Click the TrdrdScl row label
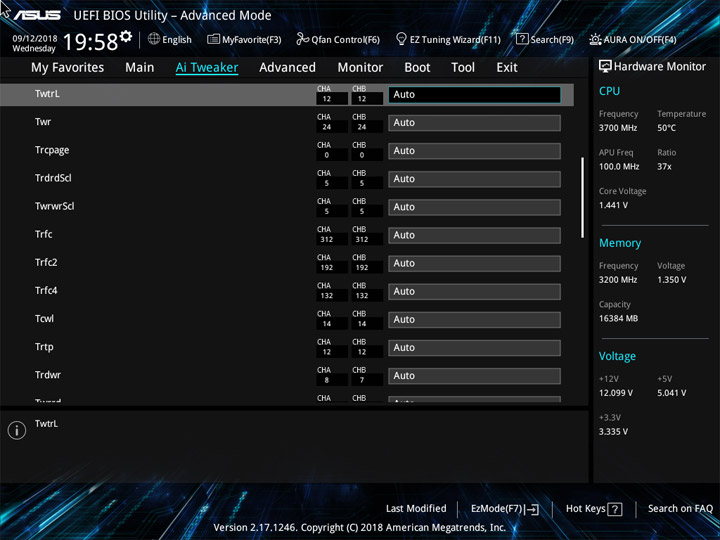Screen dimensions: 720x540 (53, 178)
